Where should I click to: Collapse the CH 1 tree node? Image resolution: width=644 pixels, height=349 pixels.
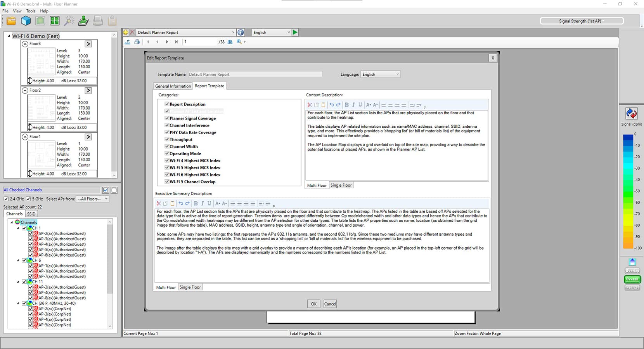click(18, 228)
